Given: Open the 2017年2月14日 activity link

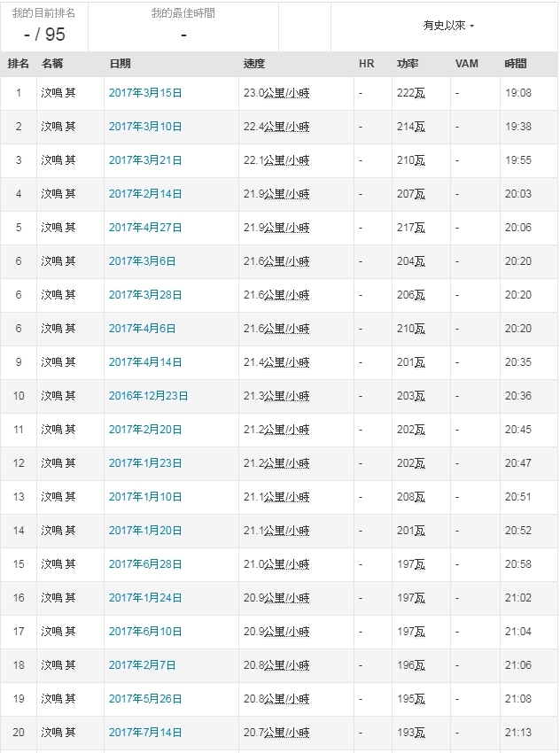Looking at the screenshot, I should [x=145, y=194].
